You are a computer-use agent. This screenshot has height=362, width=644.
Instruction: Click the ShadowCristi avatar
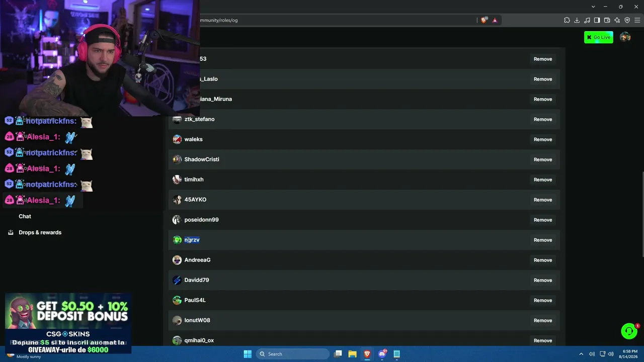(177, 159)
